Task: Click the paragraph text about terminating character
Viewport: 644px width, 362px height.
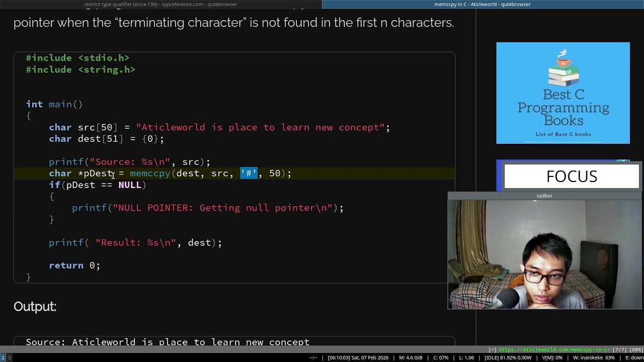Action: (233, 23)
